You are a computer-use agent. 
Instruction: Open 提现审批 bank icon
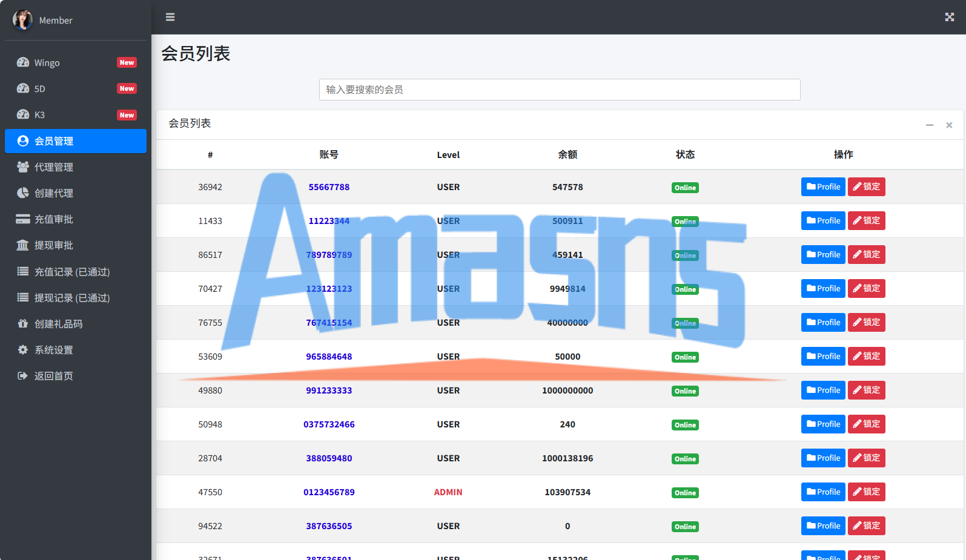click(x=23, y=245)
